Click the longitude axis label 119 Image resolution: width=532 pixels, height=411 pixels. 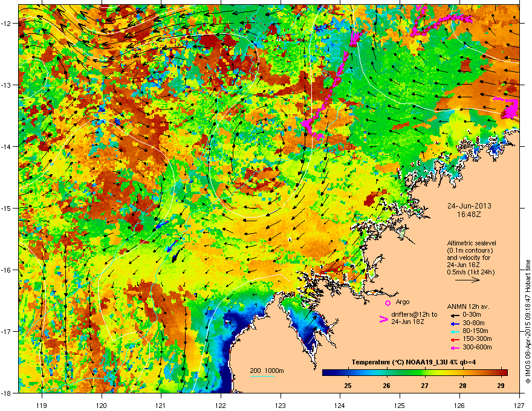coord(42,405)
